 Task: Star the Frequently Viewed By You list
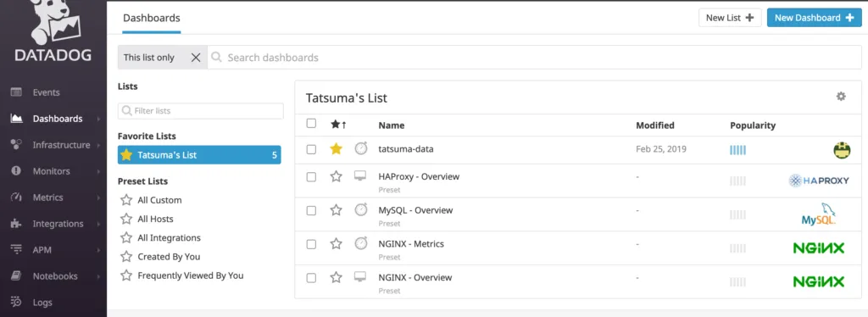click(x=126, y=275)
